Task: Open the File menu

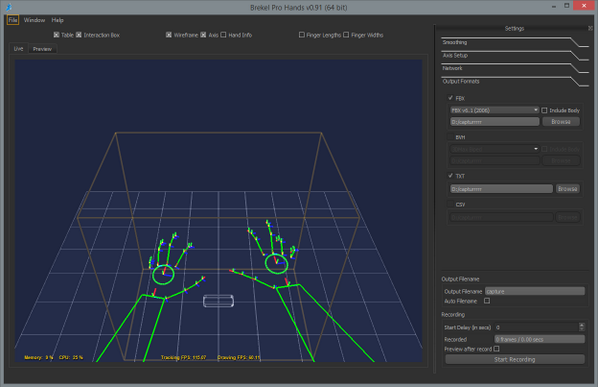Action: pyautogui.click(x=13, y=20)
